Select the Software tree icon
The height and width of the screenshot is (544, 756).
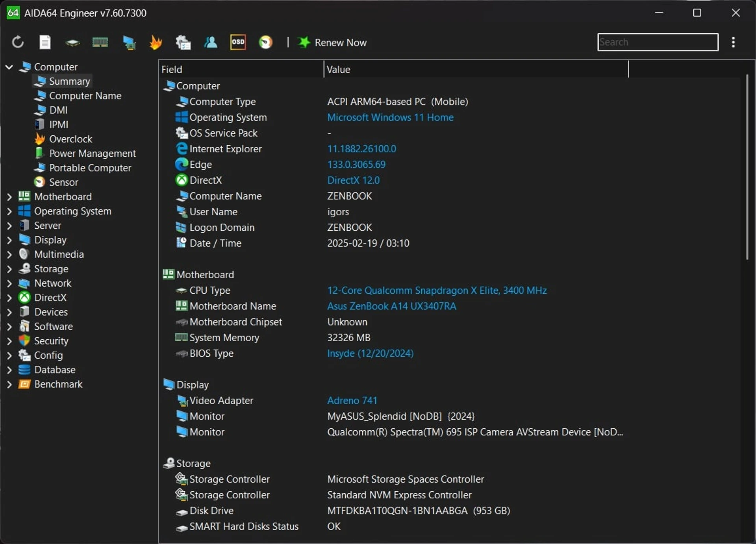point(24,326)
